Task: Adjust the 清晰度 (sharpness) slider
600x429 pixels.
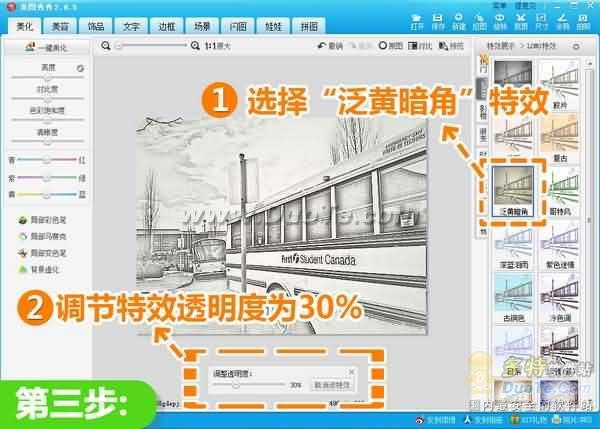Action: tap(48, 141)
